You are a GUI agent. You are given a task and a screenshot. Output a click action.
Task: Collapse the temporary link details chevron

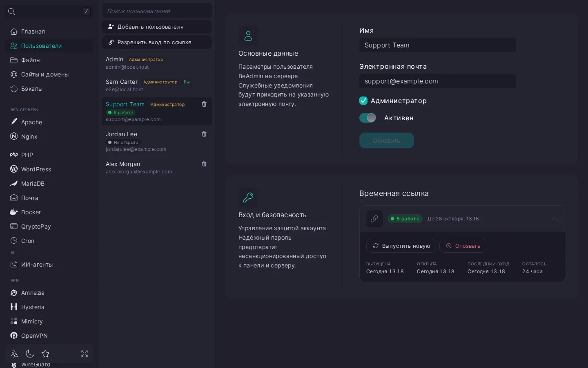tap(554, 219)
